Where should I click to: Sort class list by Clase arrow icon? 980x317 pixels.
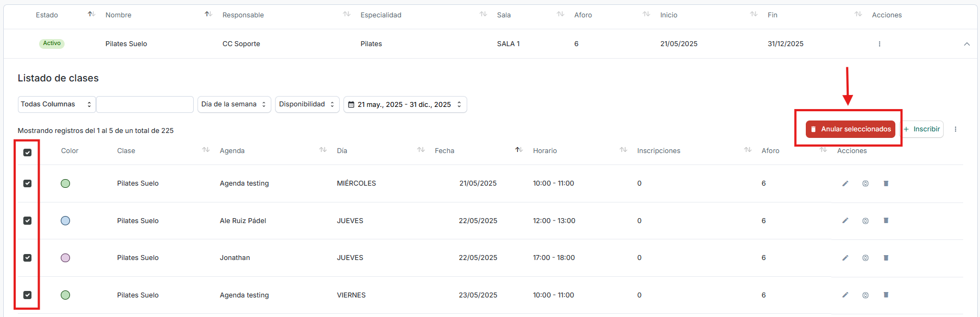coord(206,150)
